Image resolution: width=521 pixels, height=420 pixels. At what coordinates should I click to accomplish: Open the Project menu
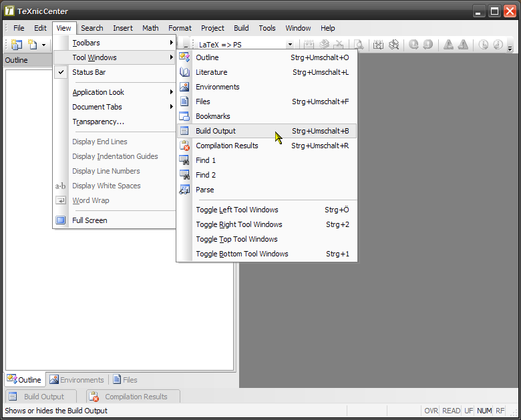tap(212, 28)
